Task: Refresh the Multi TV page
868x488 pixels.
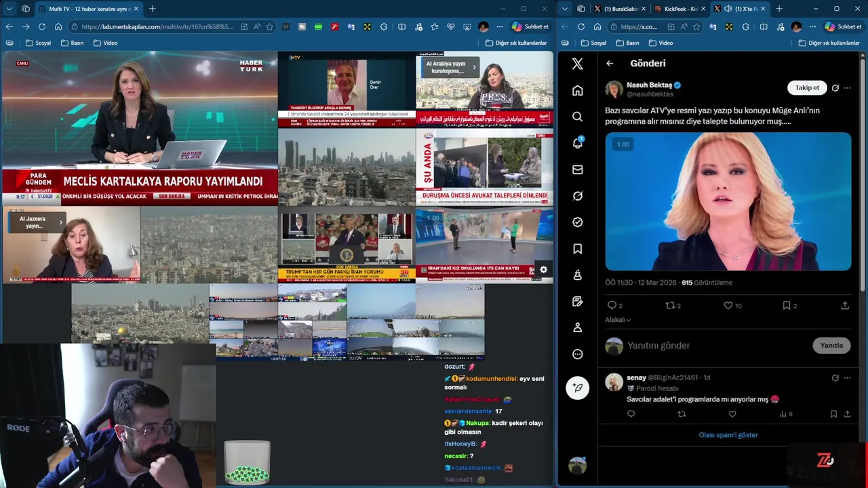Action: pyautogui.click(x=42, y=26)
